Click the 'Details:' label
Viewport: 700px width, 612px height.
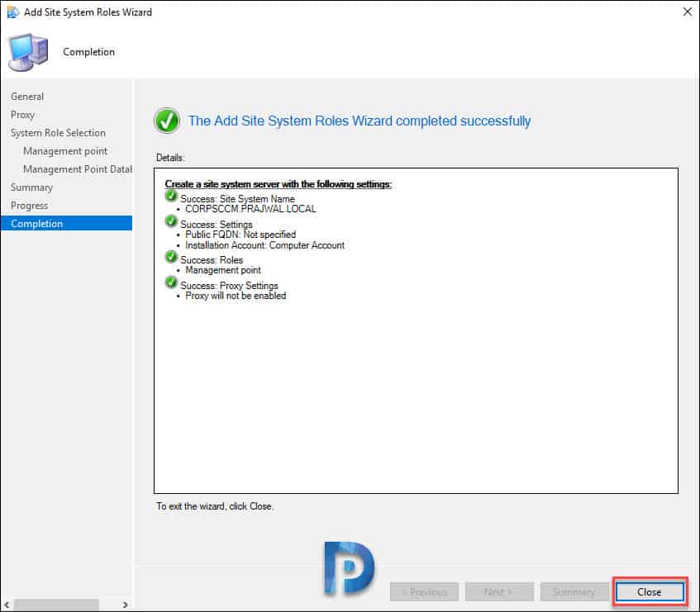(170, 158)
